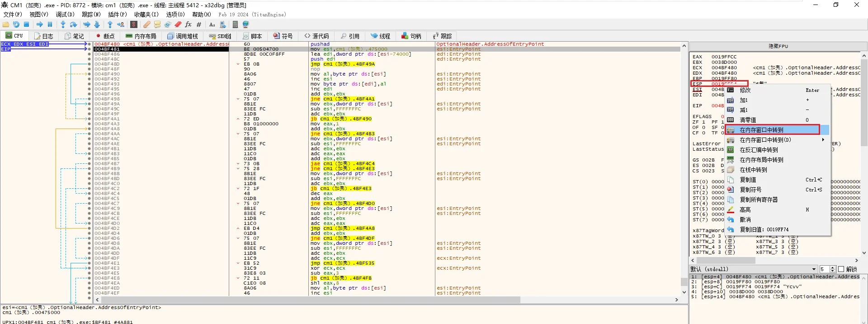Viewport: 868px width, 324px height.
Task: Click the labels tag toolbar icon
Action: 168,24
